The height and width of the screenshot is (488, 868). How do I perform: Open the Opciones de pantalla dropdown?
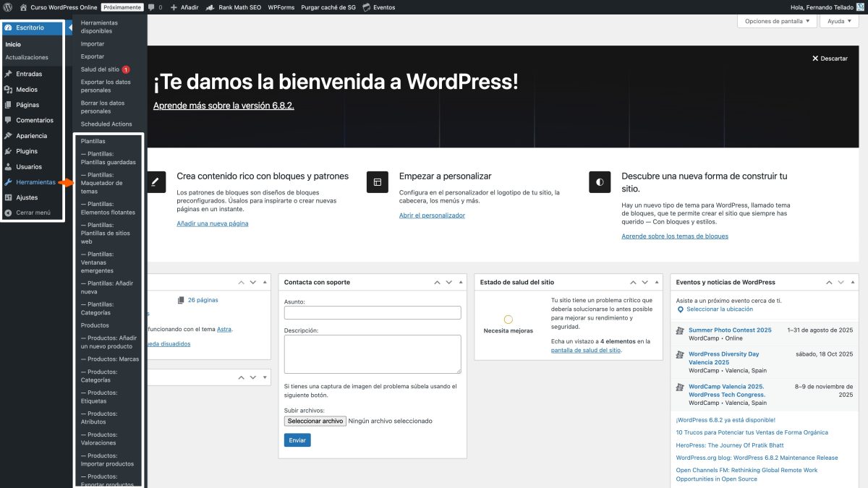(777, 21)
